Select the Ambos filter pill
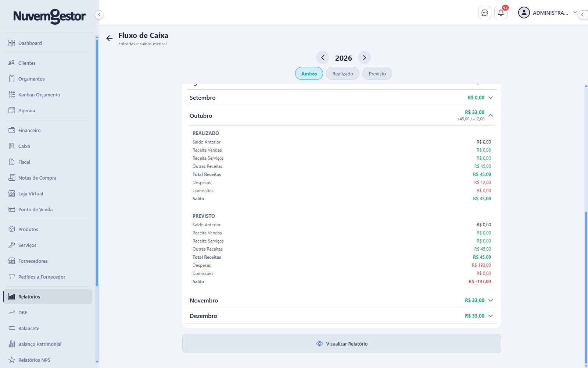The image size is (588, 368). click(x=309, y=74)
